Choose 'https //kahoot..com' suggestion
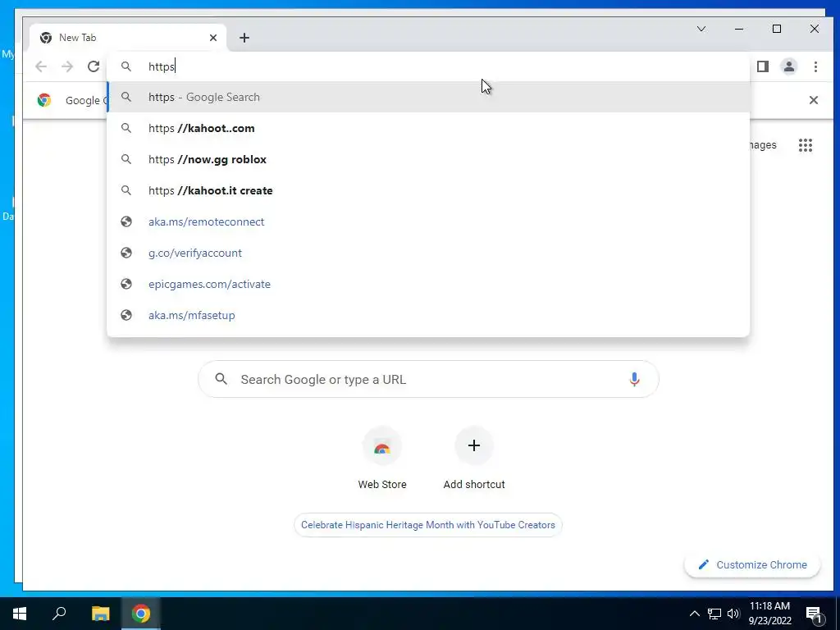Image resolution: width=840 pixels, height=630 pixels. pyautogui.click(x=428, y=128)
